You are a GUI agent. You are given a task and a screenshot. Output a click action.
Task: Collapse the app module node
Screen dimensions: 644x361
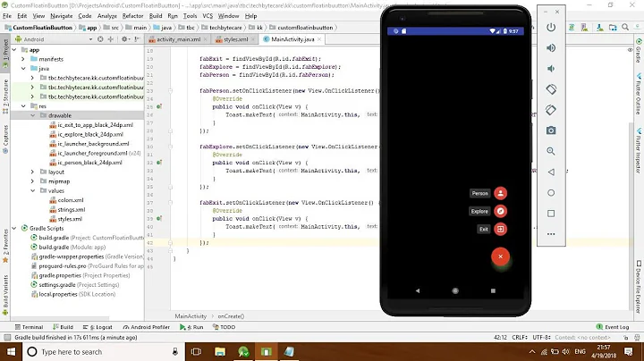point(14,50)
